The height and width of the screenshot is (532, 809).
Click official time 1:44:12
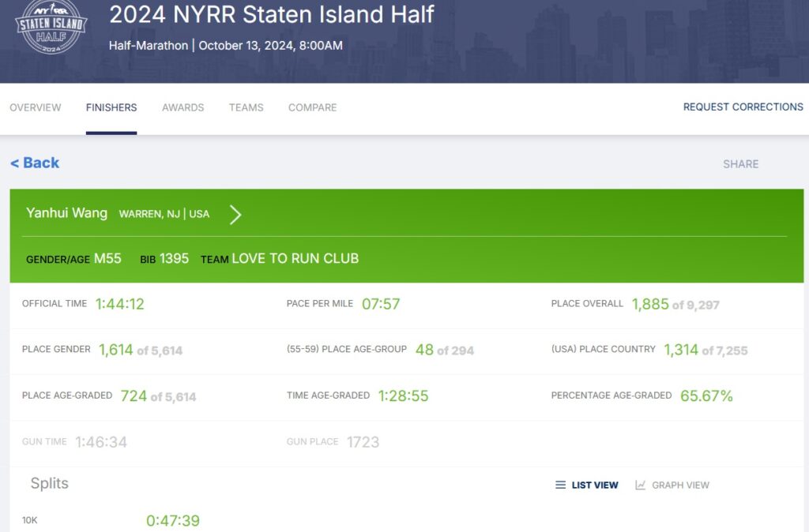pyautogui.click(x=120, y=304)
